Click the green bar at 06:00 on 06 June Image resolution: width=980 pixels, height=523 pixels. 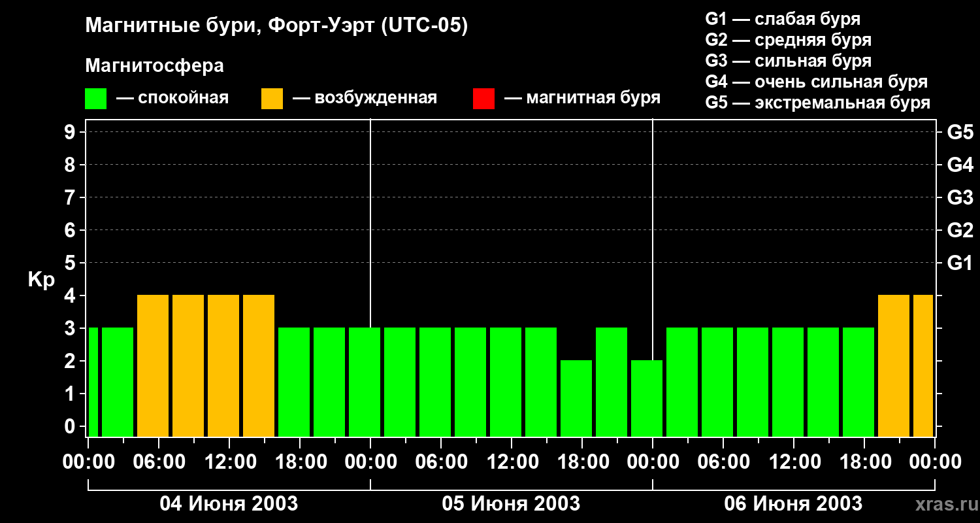(x=717, y=382)
